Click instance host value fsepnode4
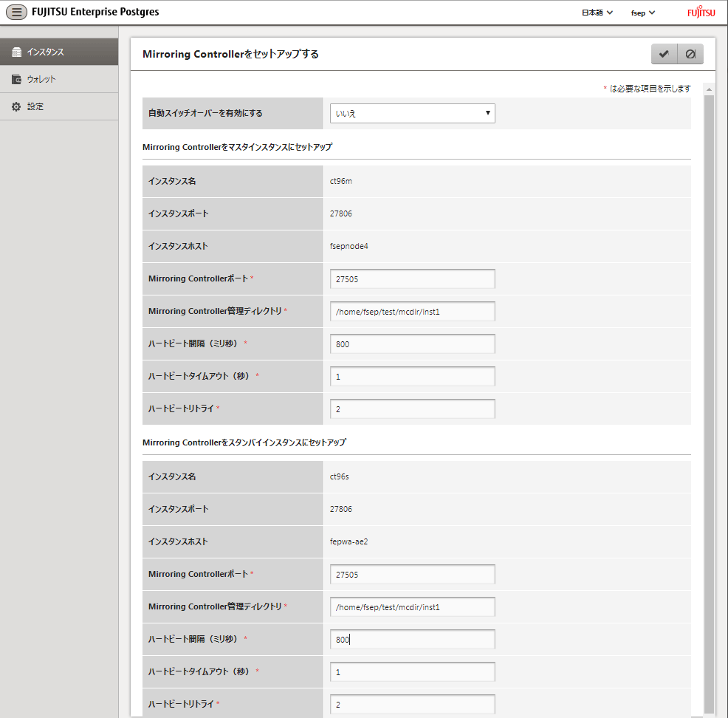Viewport: 728px width, 718px height. [348, 246]
